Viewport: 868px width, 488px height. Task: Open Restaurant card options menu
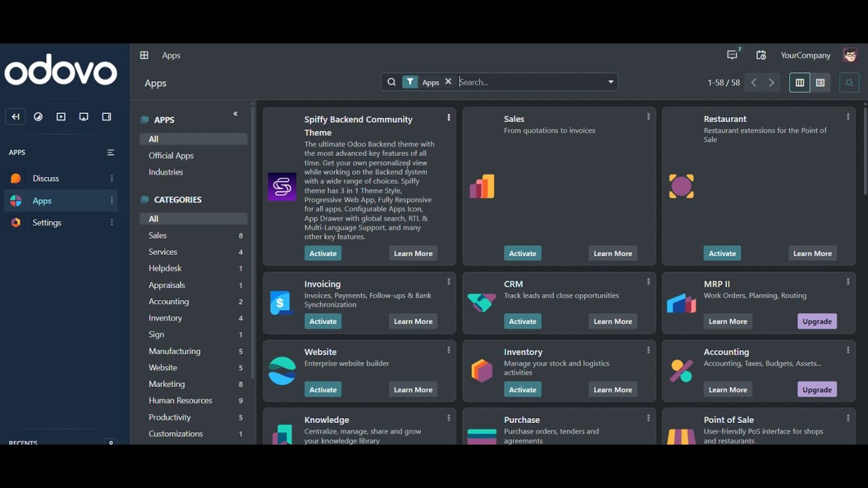click(848, 117)
